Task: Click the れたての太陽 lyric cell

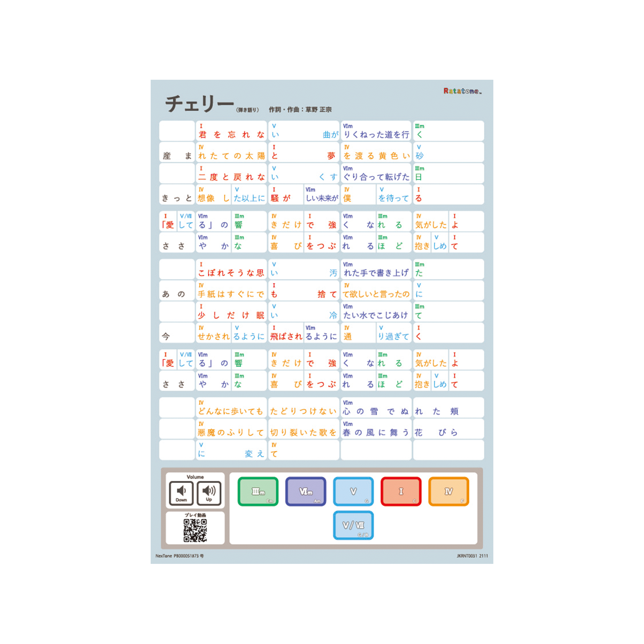Action: coord(231,152)
